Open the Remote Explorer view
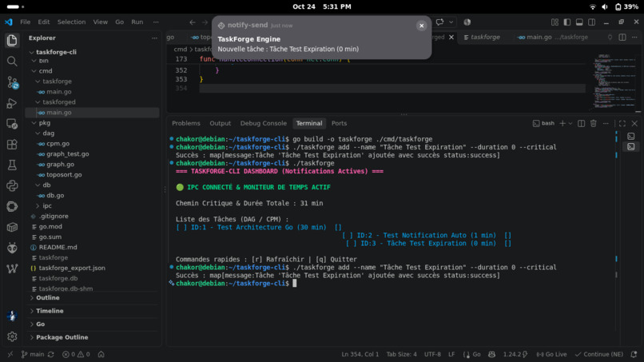Image resolution: width=644 pixels, height=362 pixels. pos(12,124)
